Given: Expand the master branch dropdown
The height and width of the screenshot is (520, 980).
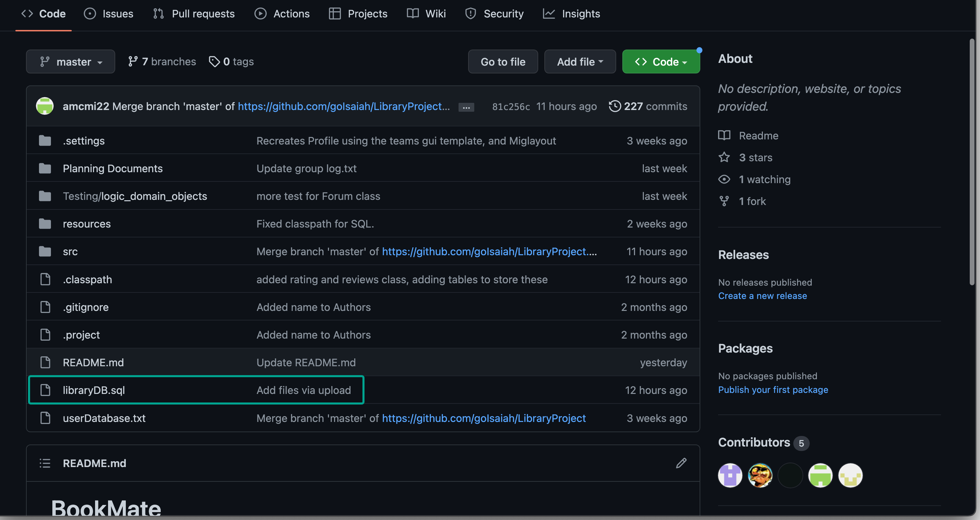Looking at the screenshot, I should click(70, 61).
